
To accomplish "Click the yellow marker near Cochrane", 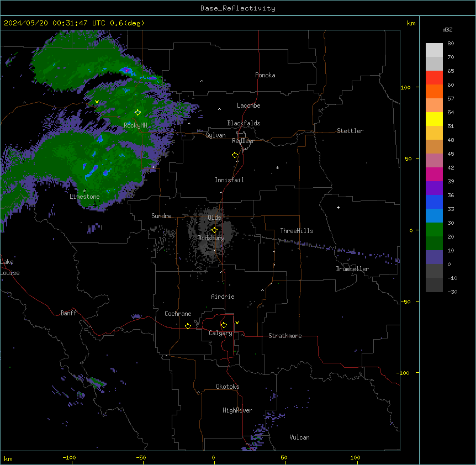I will pyautogui.click(x=188, y=326).
